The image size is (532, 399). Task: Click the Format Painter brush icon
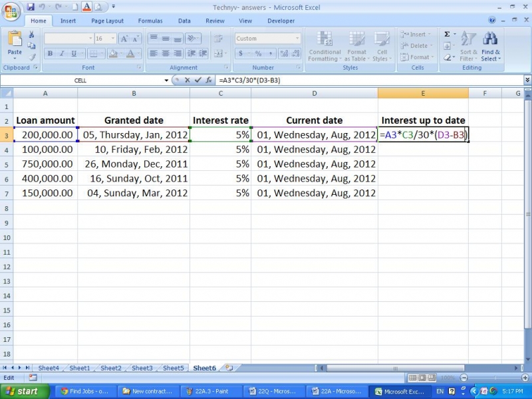point(31,57)
